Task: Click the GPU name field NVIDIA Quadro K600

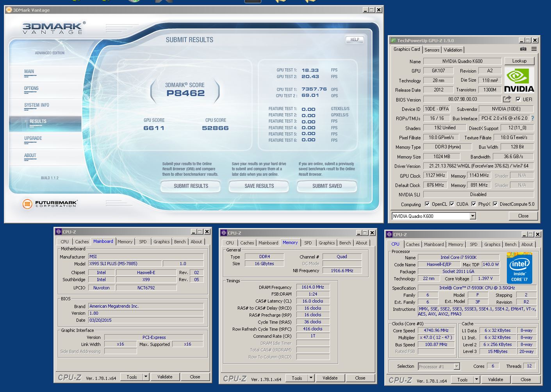Action: coord(462,61)
